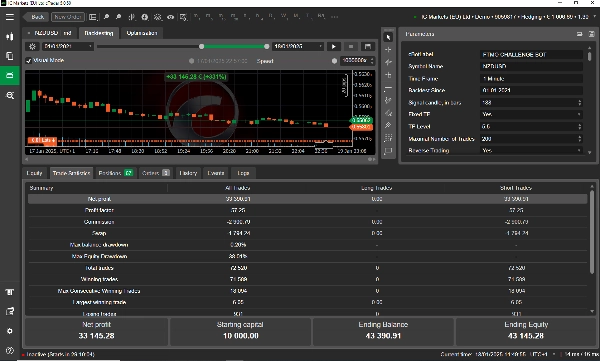600x361 pixels.
Task: Open the Analyze section with magnifier icon
Action: tap(10, 95)
